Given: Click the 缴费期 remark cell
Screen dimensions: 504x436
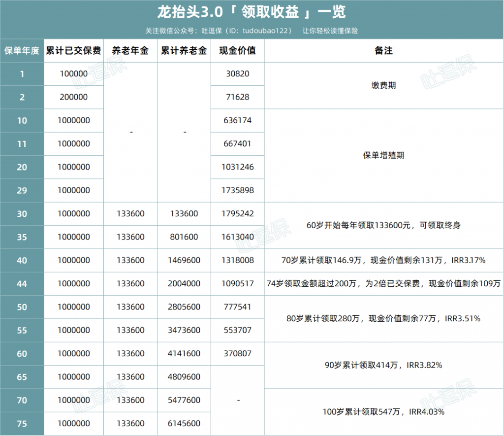Looking at the screenshot, I should click(383, 85).
